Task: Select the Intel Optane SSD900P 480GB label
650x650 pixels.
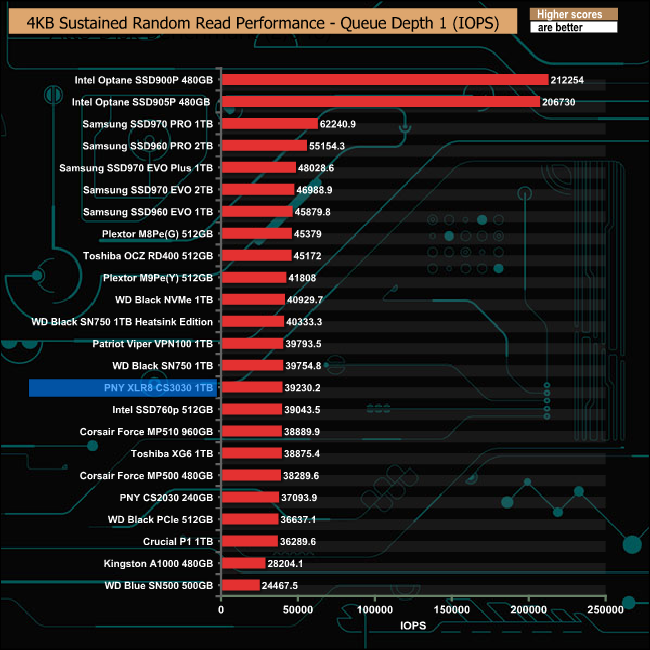Action: pyautogui.click(x=143, y=80)
